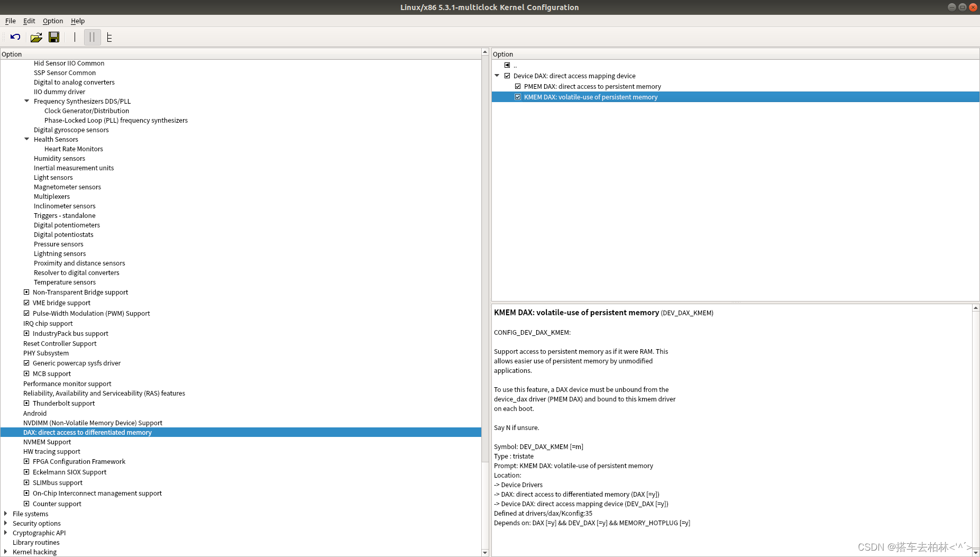Toggle IndustryPack bus support checkbox
Image resolution: width=980 pixels, height=557 pixels.
(x=26, y=333)
